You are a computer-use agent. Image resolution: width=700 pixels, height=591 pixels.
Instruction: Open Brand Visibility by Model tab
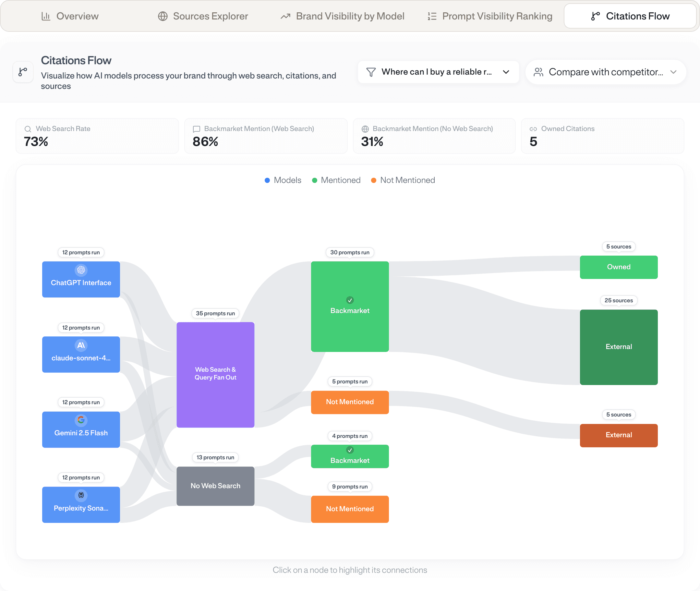pyautogui.click(x=342, y=16)
